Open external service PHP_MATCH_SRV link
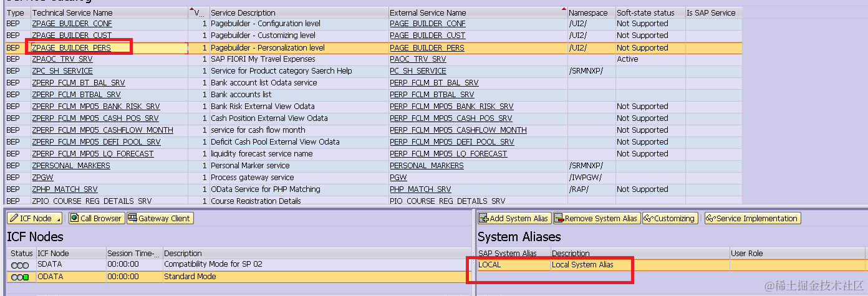The width and height of the screenshot is (868, 296). pyautogui.click(x=420, y=189)
